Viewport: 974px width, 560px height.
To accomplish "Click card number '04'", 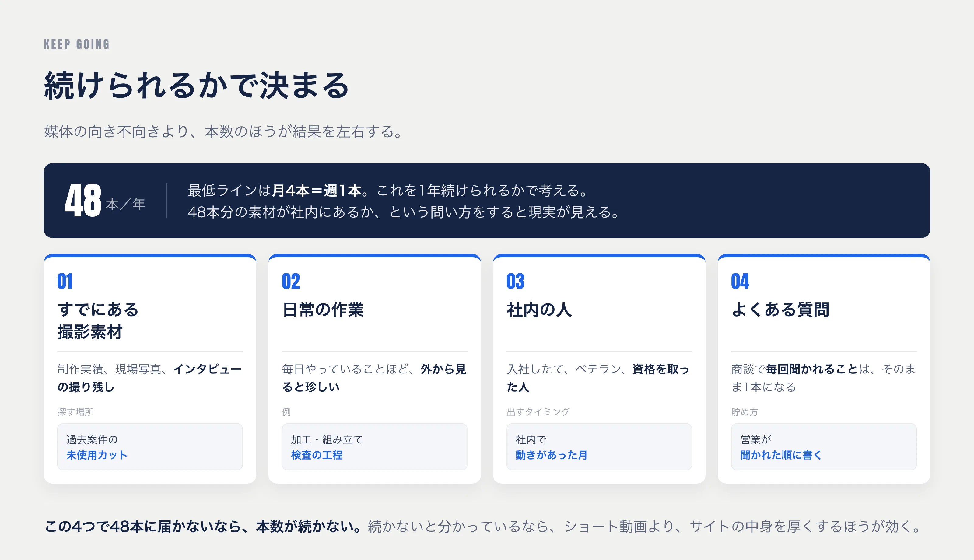I will (x=740, y=281).
